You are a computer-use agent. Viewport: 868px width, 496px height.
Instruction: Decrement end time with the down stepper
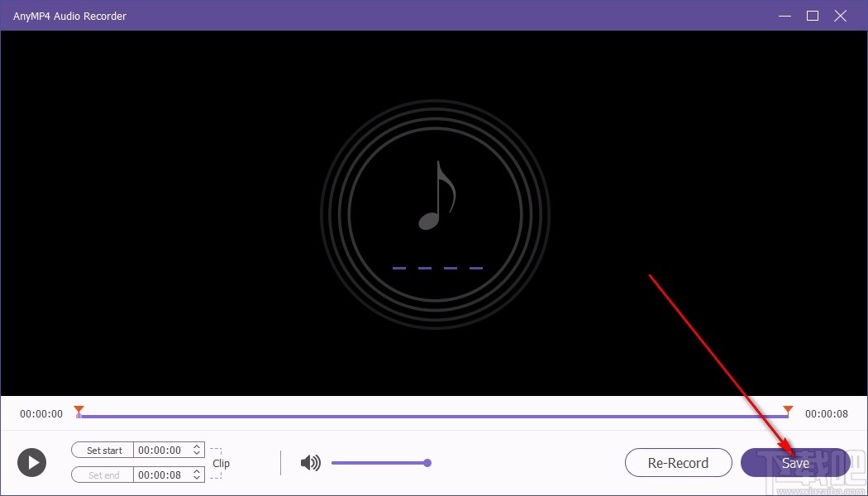pos(196,478)
